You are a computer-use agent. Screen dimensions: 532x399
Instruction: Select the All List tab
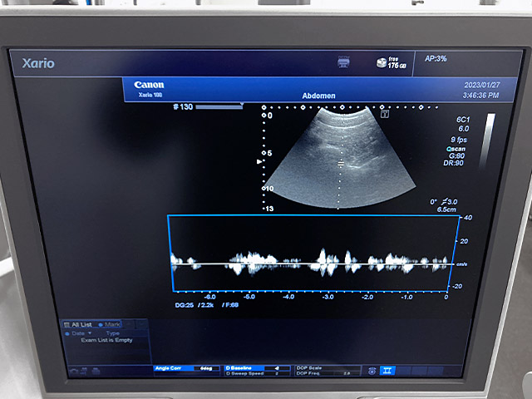[x=78, y=325]
